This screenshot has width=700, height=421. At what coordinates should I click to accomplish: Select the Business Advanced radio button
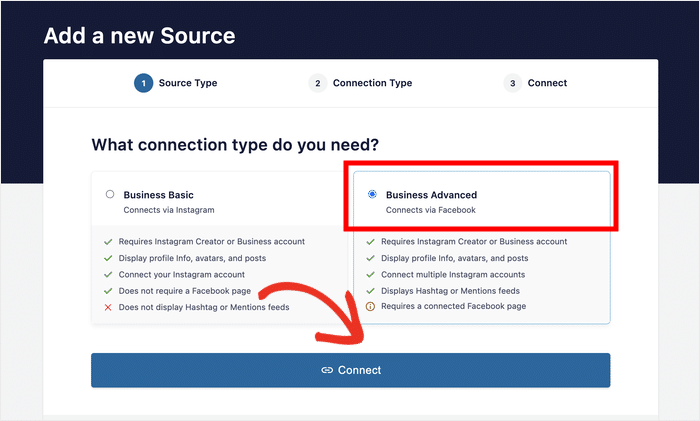pos(372,194)
